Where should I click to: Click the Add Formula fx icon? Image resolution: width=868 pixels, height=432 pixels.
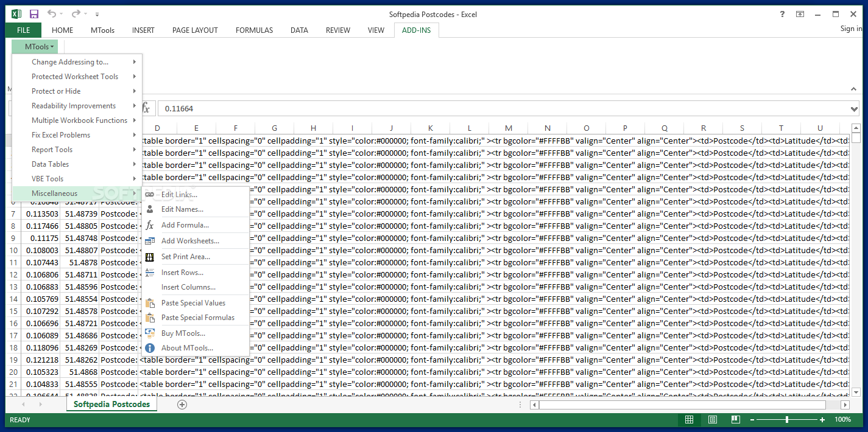(x=150, y=225)
